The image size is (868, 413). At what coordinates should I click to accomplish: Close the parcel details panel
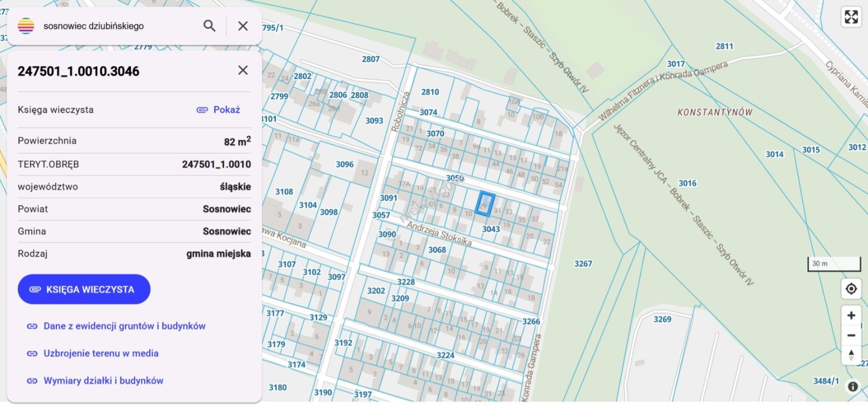[243, 70]
